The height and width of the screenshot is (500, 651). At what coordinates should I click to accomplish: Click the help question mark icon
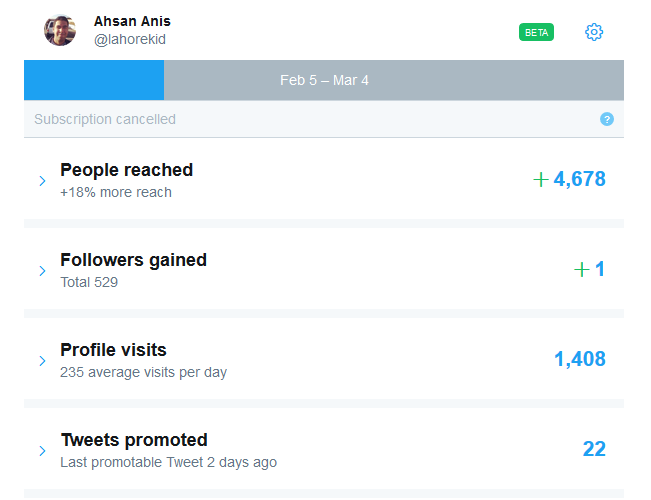[606, 119]
